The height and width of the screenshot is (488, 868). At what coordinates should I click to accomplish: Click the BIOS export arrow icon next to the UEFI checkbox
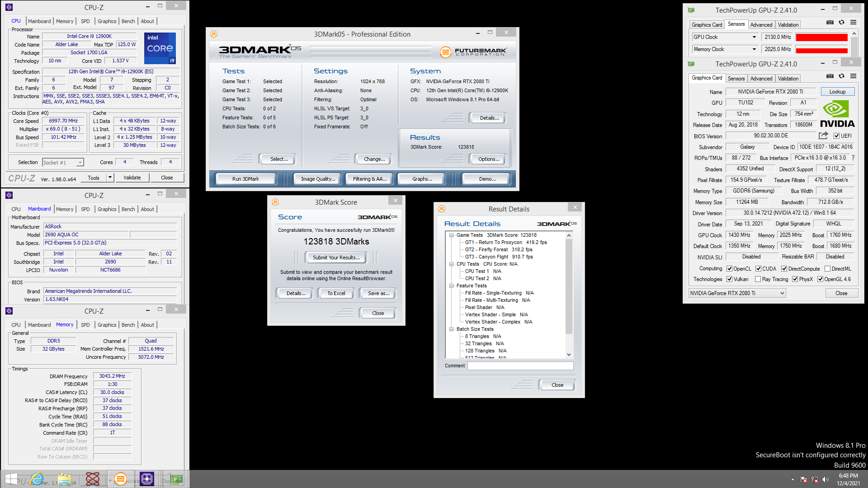point(823,136)
